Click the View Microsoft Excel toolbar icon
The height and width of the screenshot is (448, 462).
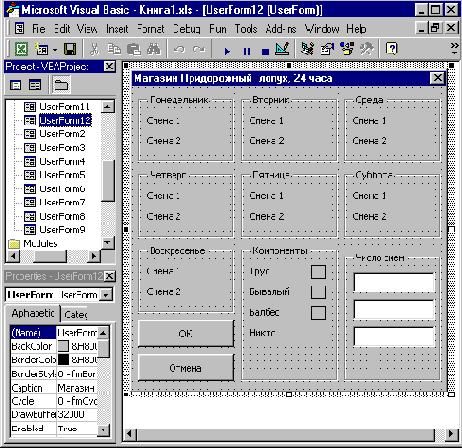pyautogui.click(x=21, y=49)
